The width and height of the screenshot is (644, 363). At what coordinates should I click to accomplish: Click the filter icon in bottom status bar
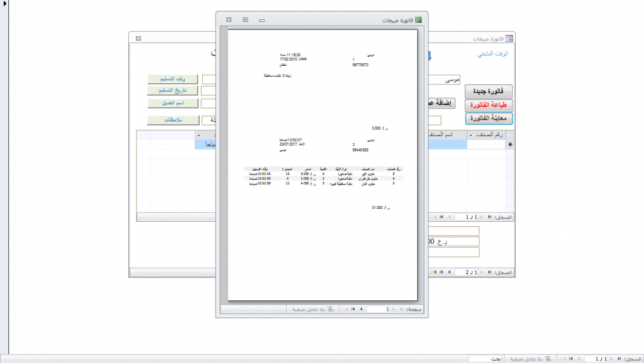(x=549, y=358)
